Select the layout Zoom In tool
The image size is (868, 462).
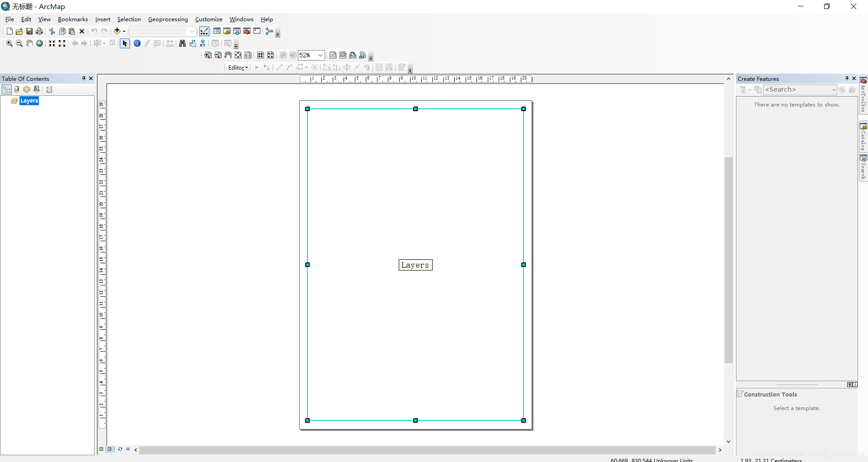point(208,55)
